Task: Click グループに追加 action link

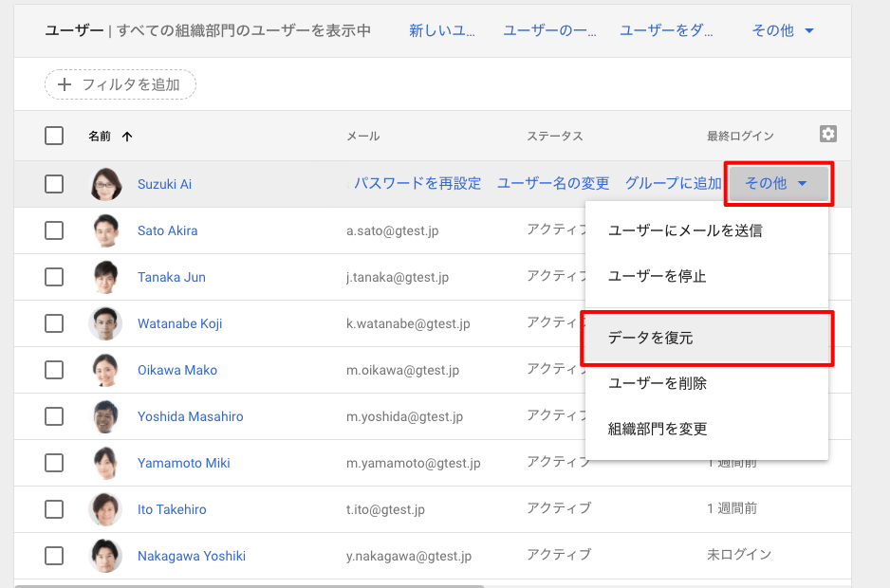Action: coord(673,184)
